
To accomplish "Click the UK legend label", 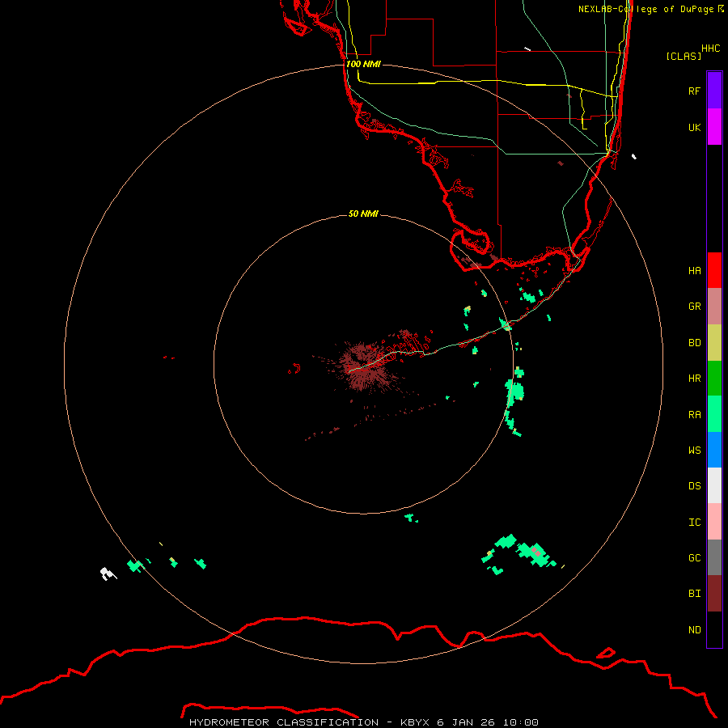I will pos(694,127).
